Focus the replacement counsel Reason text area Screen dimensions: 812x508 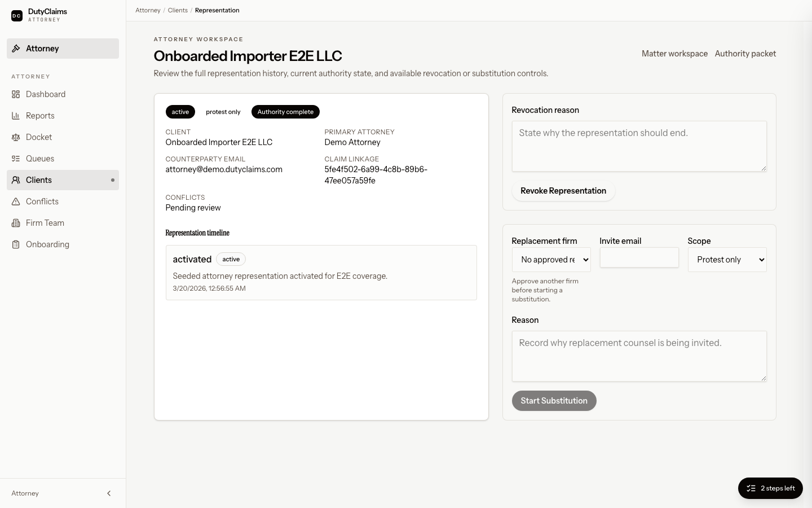point(639,356)
